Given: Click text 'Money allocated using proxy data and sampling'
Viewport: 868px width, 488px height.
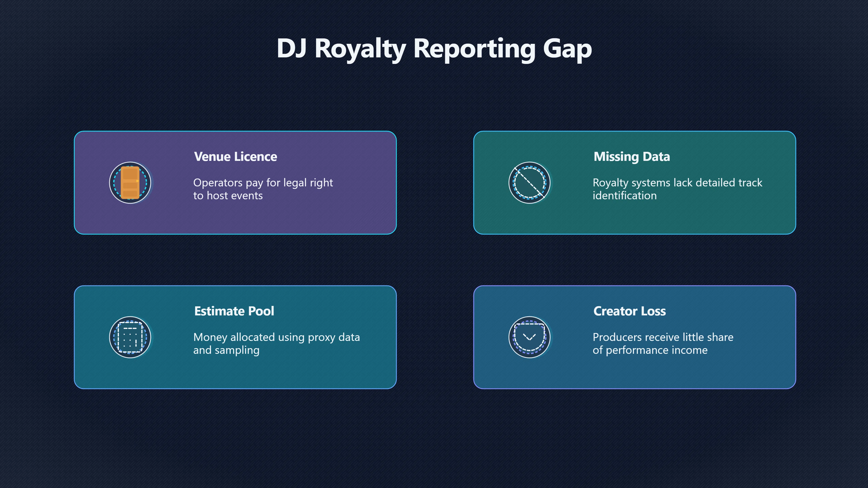Looking at the screenshot, I should click(277, 343).
